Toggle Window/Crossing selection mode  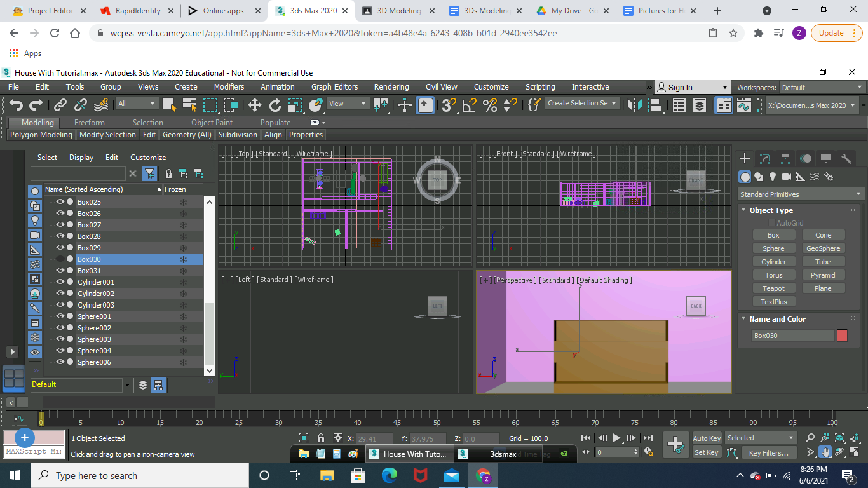tap(230, 105)
